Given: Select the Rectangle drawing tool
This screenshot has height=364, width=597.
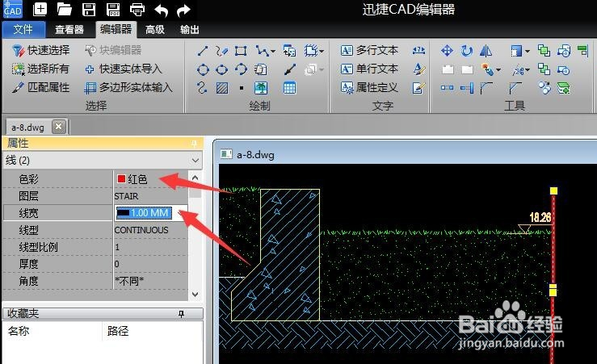Looking at the screenshot, I should 241,51.
